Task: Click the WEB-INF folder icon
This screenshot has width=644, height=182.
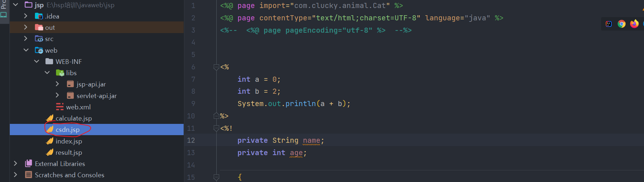Action: [x=49, y=61]
